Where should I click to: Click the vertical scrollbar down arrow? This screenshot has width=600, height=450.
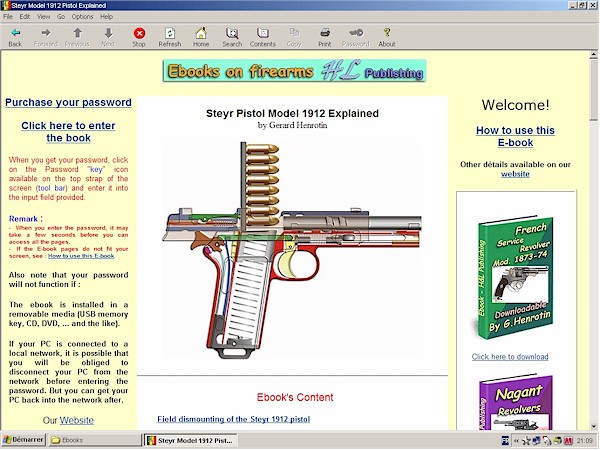593,426
